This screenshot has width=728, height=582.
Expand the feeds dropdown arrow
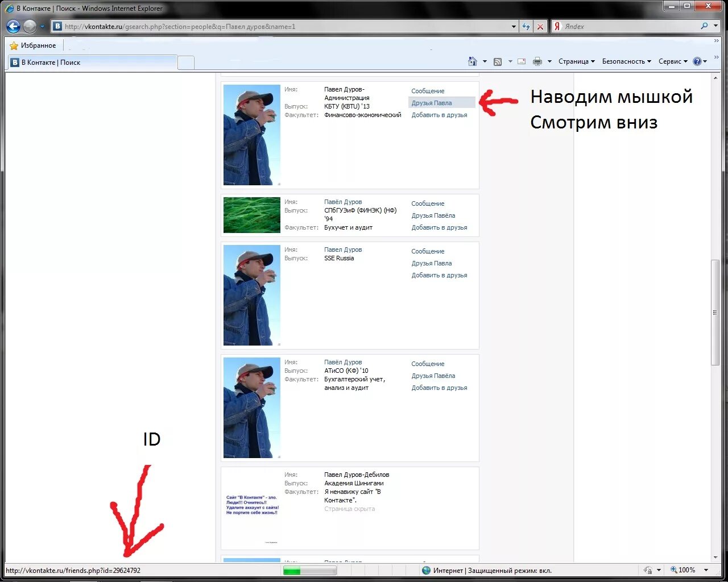tap(510, 61)
